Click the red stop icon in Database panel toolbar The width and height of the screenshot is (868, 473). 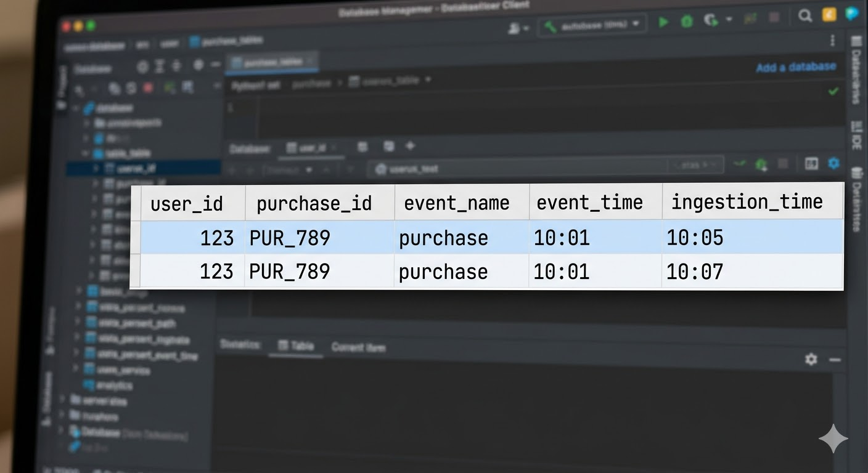pos(148,88)
